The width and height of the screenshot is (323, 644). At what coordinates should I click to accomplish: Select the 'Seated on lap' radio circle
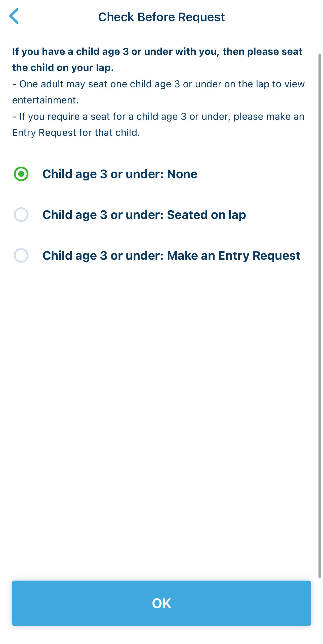[x=21, y=215]
